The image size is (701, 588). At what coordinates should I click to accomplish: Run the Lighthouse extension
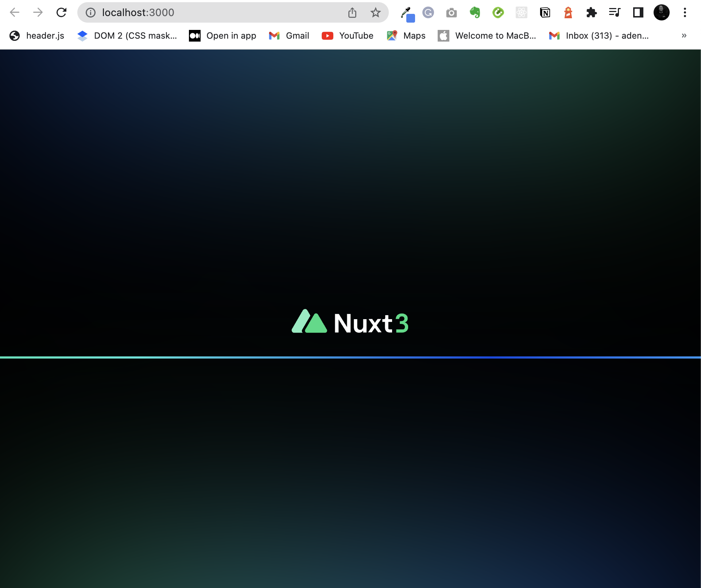pos(568,12)
